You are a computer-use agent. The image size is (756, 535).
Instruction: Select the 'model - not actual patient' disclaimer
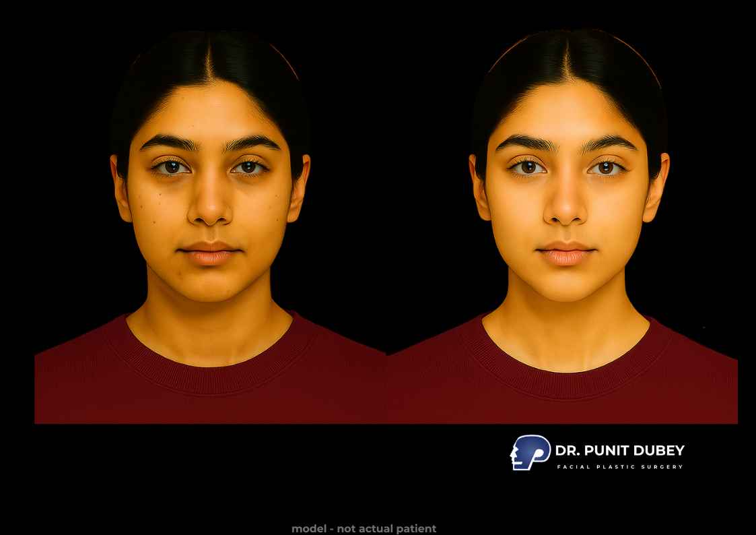pyautogui.click(x=364, y=529)
